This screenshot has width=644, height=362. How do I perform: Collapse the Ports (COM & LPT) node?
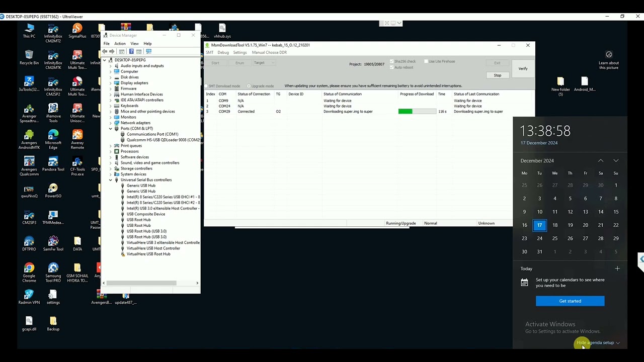click(x=111, y=129)
